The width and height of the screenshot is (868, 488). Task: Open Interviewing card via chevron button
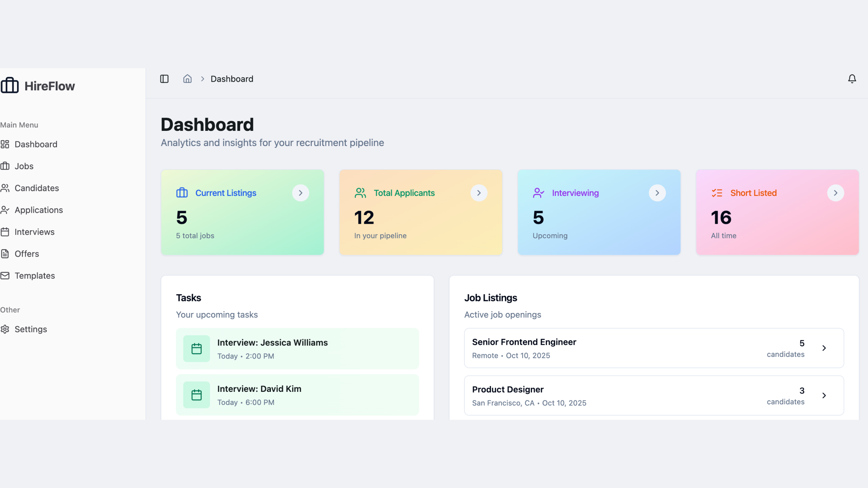[657, 193]
